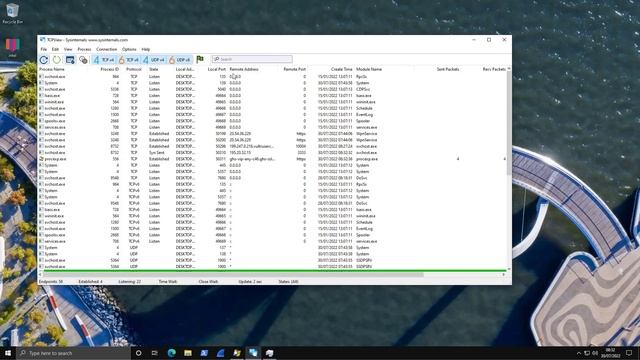Click the Syn Sent state cell
Viewport: 640px width, 360px height.
(x=157, y=153)
